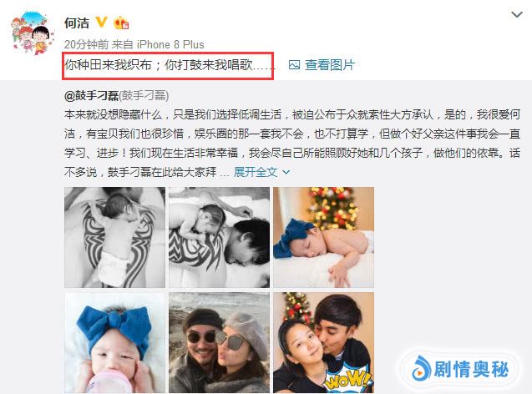The height and width of the screenshot is (394, 532).
Task: Click the 剧情奥秘 watermark logo
Action: [x=461, y=369]
